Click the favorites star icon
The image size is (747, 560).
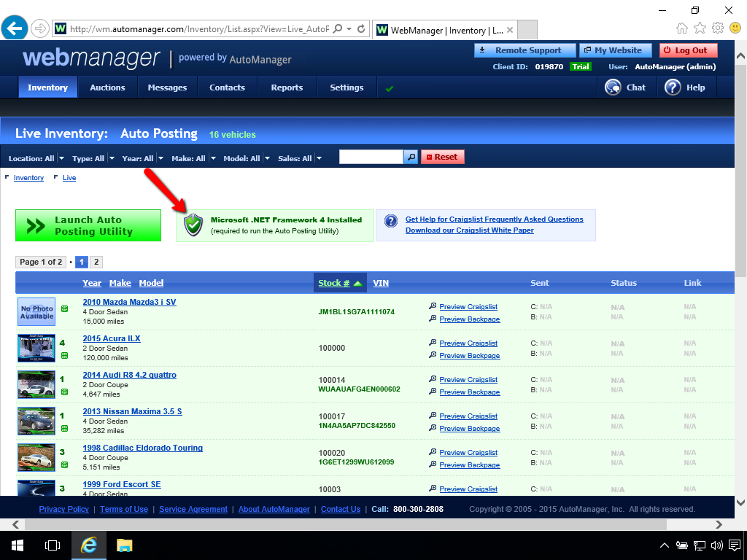(700, 28)
